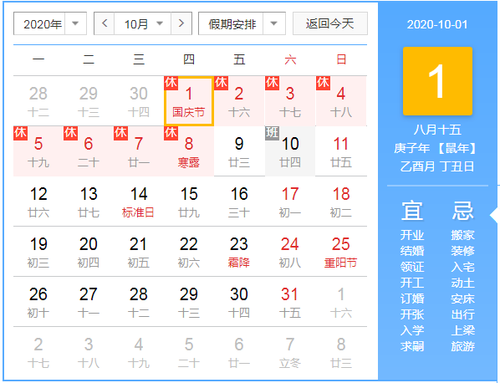This screenshot has height=383, width=500.
Task: Select October 15 廿九
Action: pos(189,201)
